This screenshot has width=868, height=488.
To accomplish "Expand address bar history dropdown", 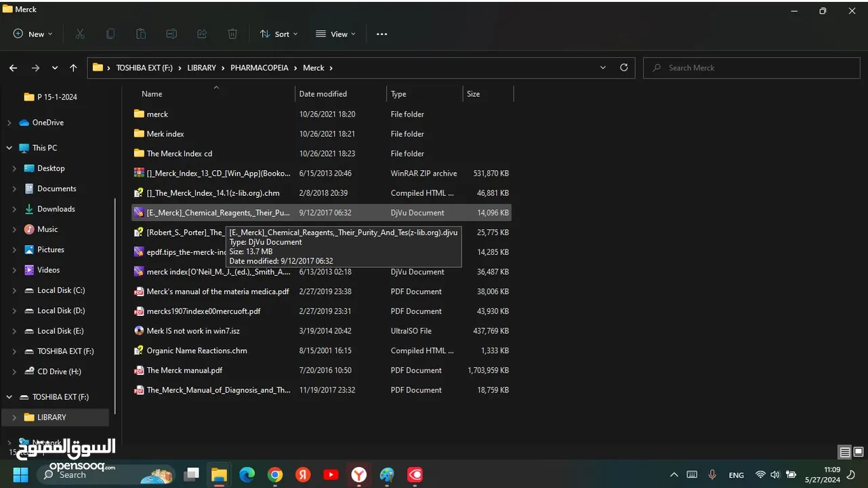I will coord(602,68).
